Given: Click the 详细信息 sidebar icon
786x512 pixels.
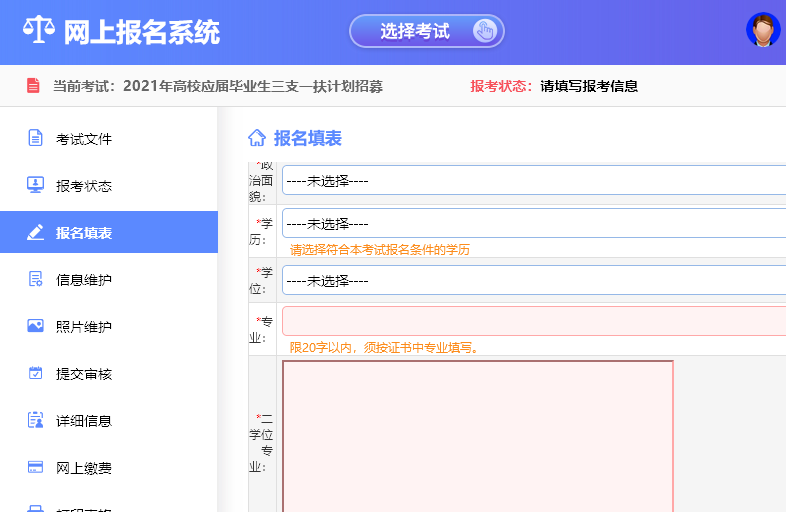Looking at the screenshot, I should pos(35,420).
